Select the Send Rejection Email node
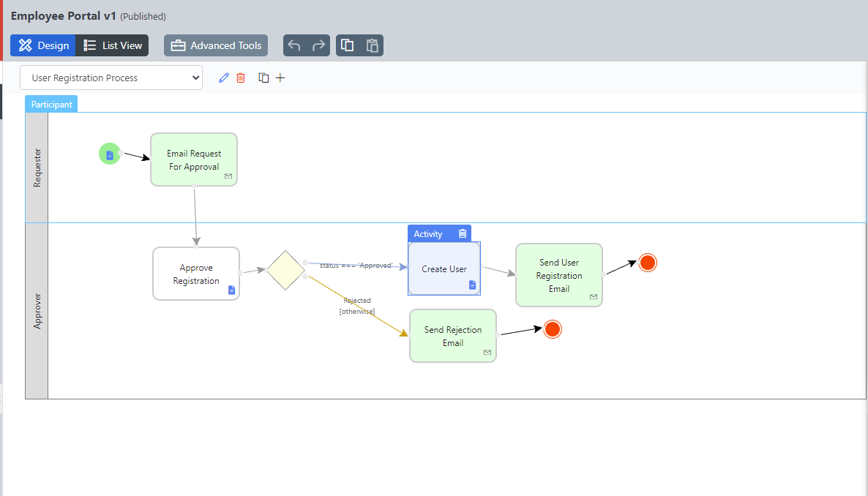Image resolution: width=868 pixels, height=496 pixels. (x=452, y=336)
